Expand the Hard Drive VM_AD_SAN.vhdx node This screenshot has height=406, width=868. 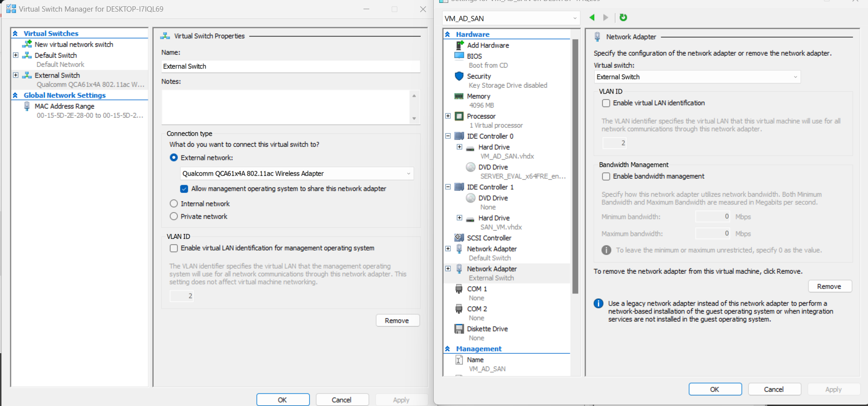coord(459,147)
